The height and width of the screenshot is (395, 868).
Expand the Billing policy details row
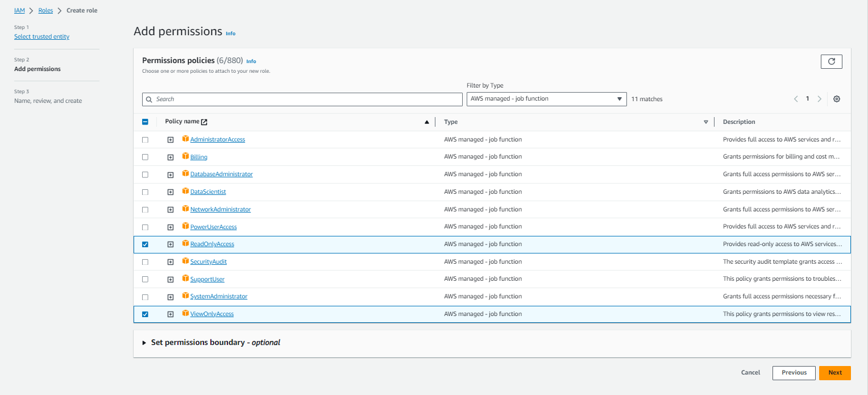coord(171,157)
